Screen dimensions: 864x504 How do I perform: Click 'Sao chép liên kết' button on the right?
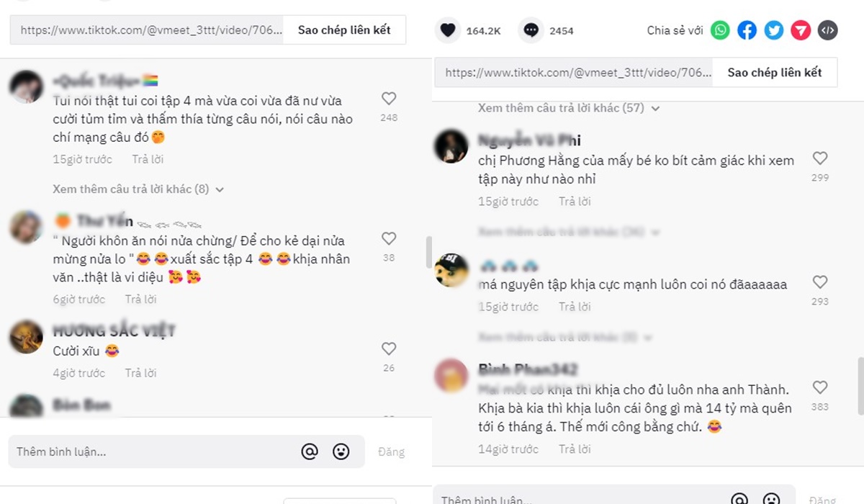[x=774, y=73]
